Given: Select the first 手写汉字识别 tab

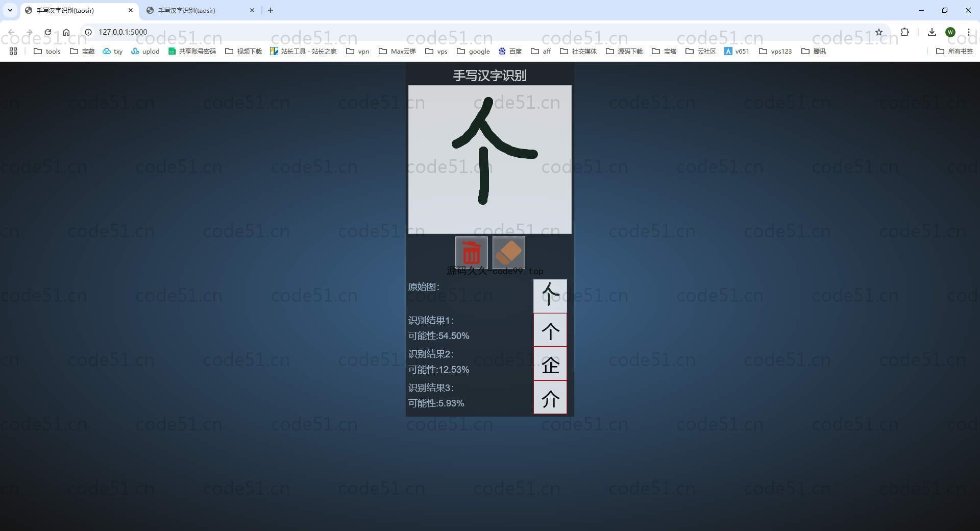Looking at the screenshot, I should (79, 10).
